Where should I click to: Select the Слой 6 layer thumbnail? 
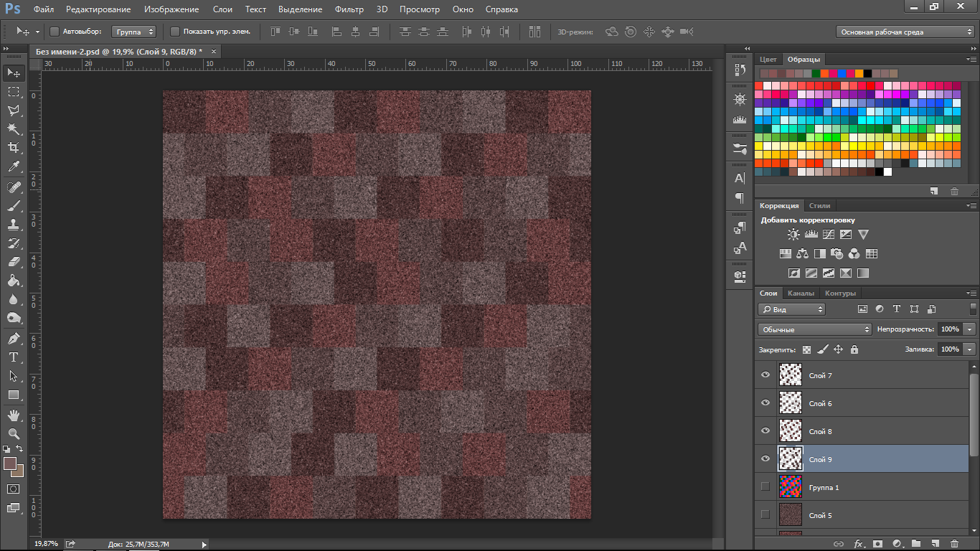click(790, 403)
